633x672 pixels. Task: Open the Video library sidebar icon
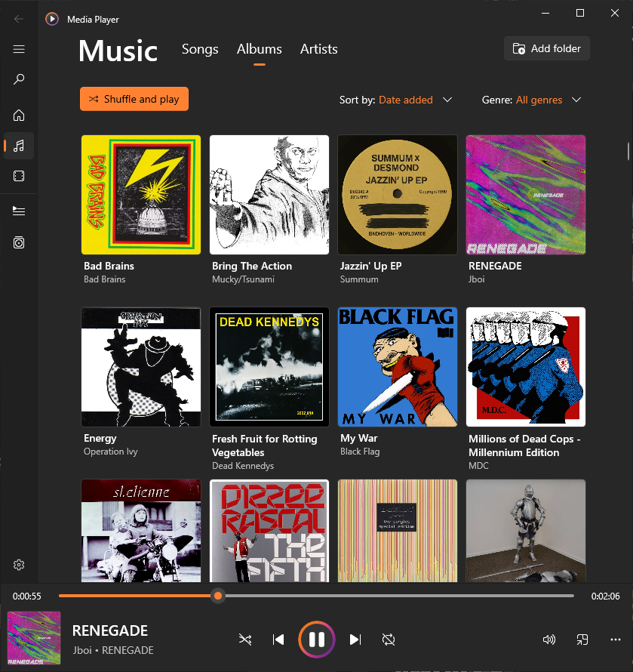tap(19, 176)
